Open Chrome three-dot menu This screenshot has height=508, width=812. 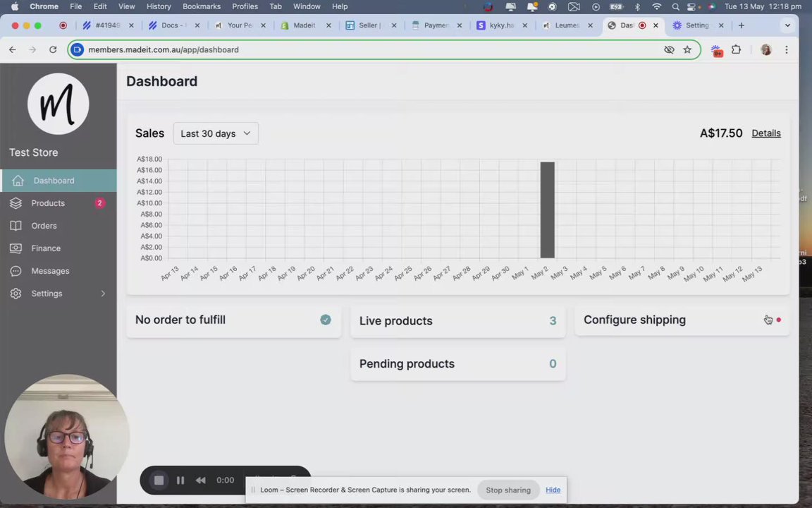[786, 50]
